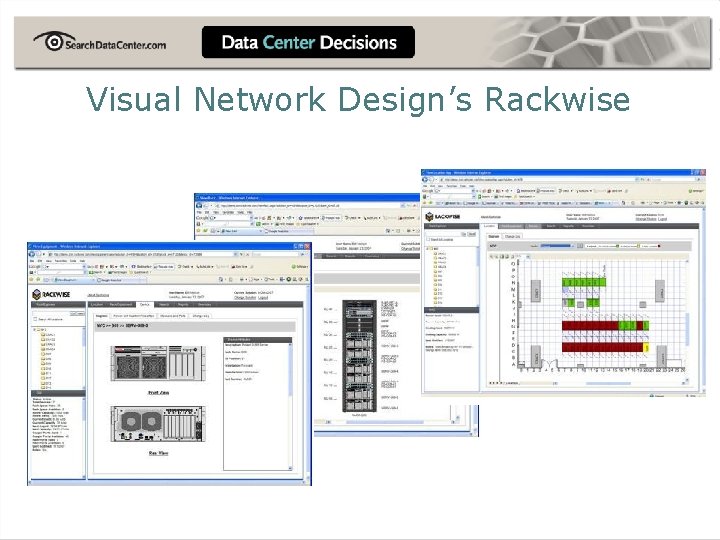Expand the root tree node in the Device window
The width and height of the screenshot is (720, 540).
click(x=34, y=330)
